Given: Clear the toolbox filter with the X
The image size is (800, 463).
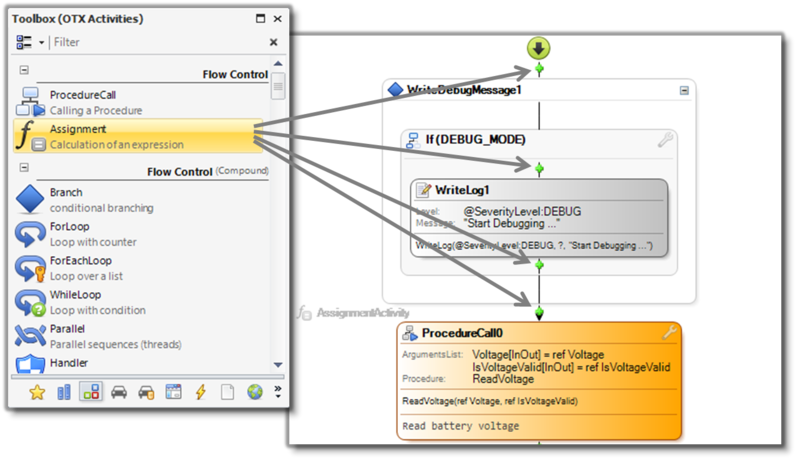Looking at the screenshot, I should coord(274,43).
